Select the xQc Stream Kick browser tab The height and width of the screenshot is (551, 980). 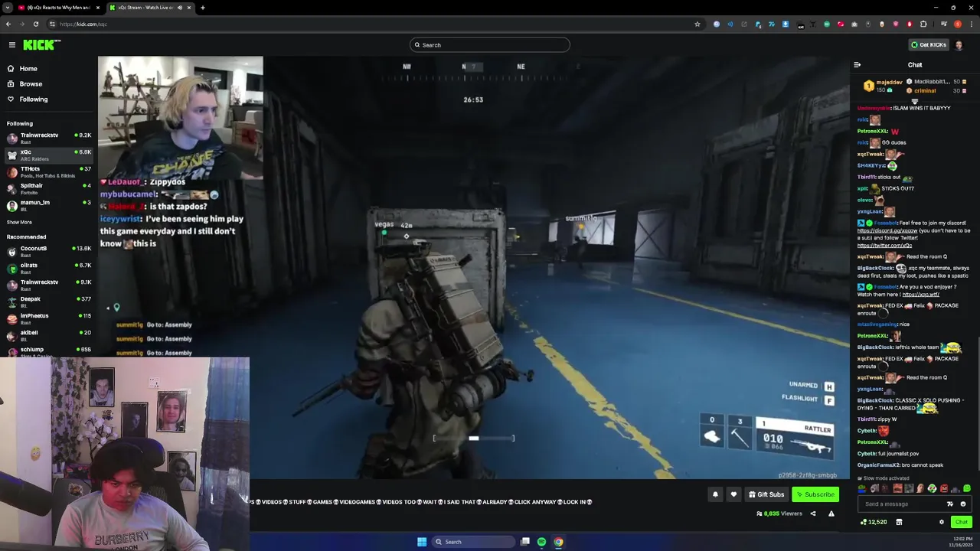point(145,8)
